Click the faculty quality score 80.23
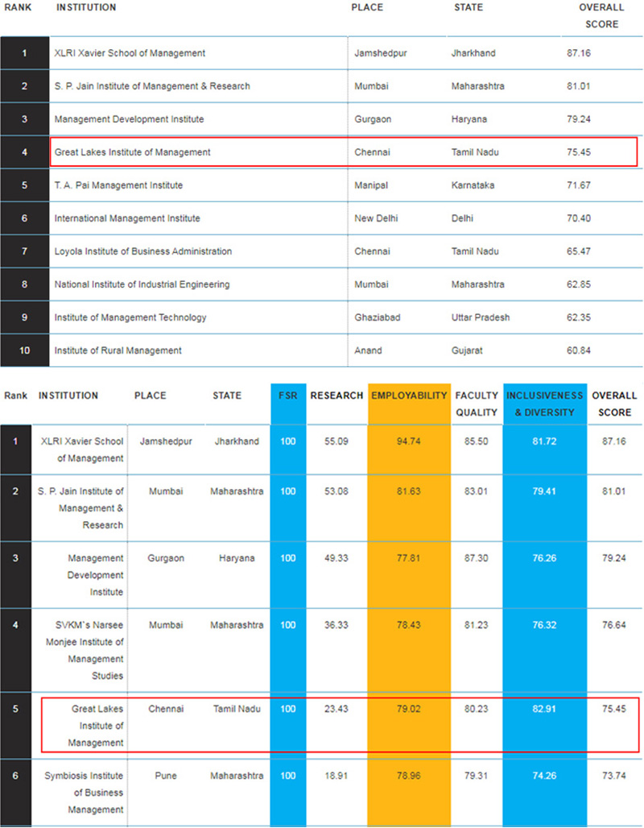The height and width of the screenshot is (828, 644). point(476,709)
